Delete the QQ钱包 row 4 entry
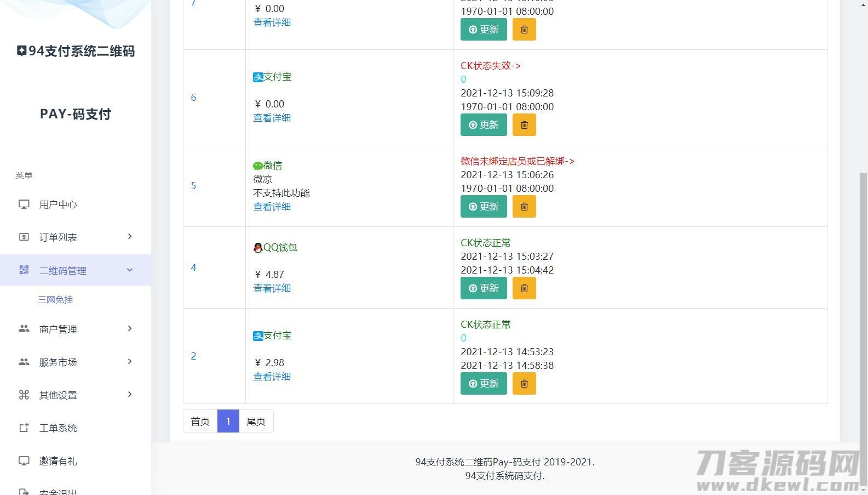Screen dimensions: 868x495 [x=524, y=288]
